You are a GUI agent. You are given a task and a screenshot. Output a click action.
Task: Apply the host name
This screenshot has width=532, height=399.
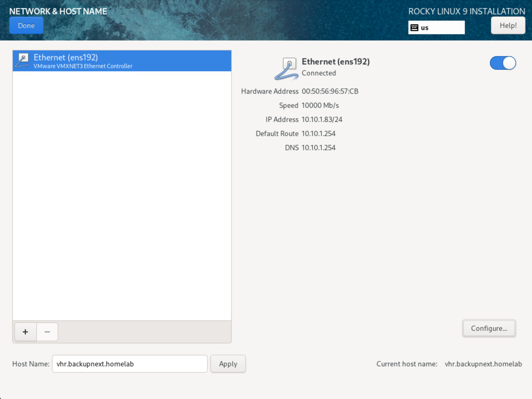tap(228, 364)
